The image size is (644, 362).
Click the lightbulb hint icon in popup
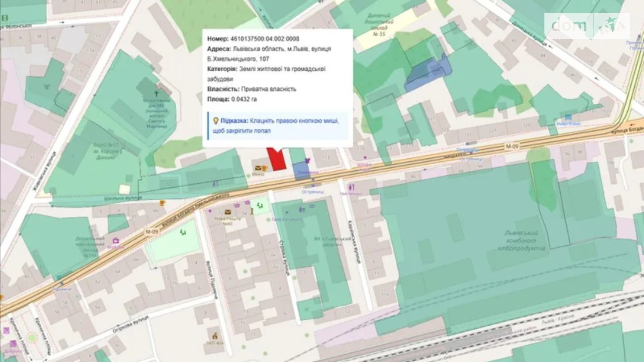coord(215,121)
